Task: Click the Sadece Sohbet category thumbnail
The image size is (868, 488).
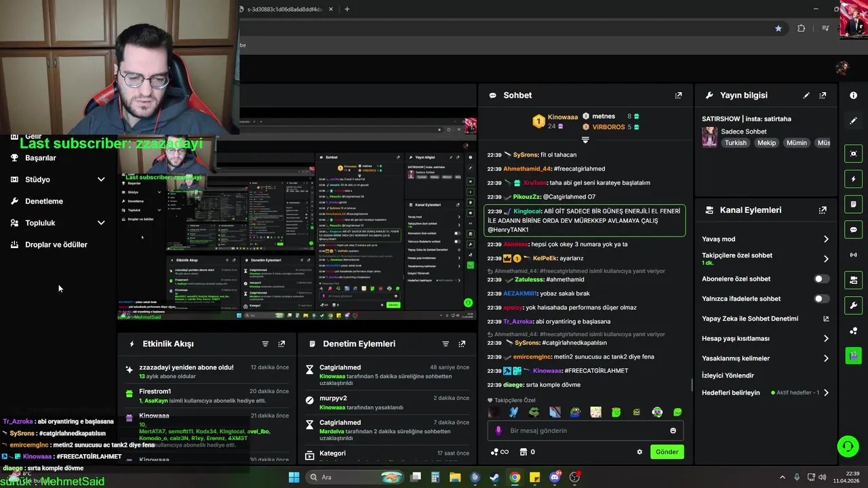Action: [x=709, y=137]
